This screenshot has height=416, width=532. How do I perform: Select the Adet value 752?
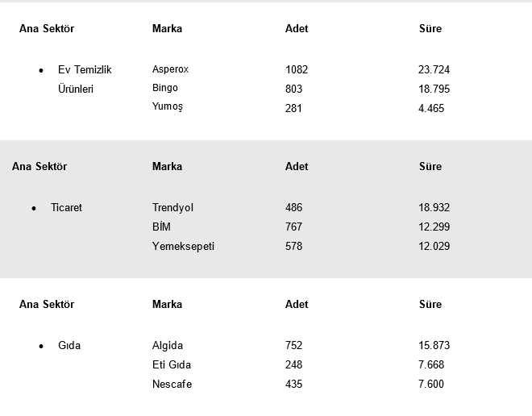[x=294, y=345]
